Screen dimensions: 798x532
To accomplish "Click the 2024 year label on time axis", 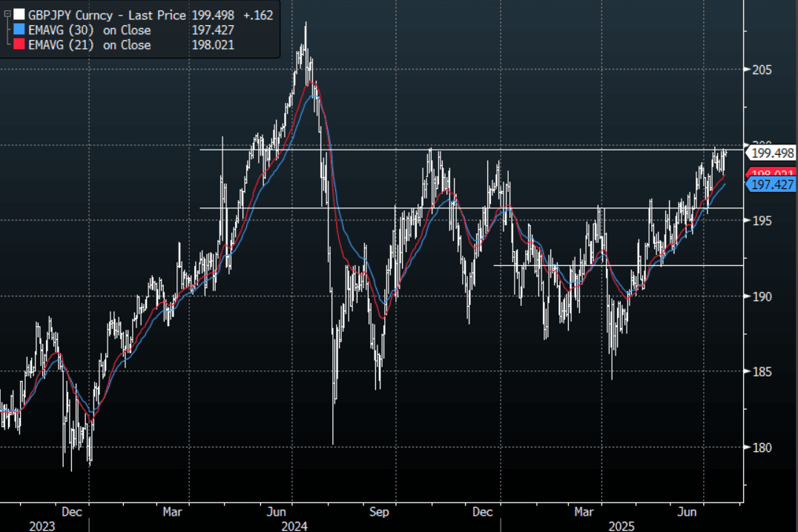I will (x=294, y=525).
